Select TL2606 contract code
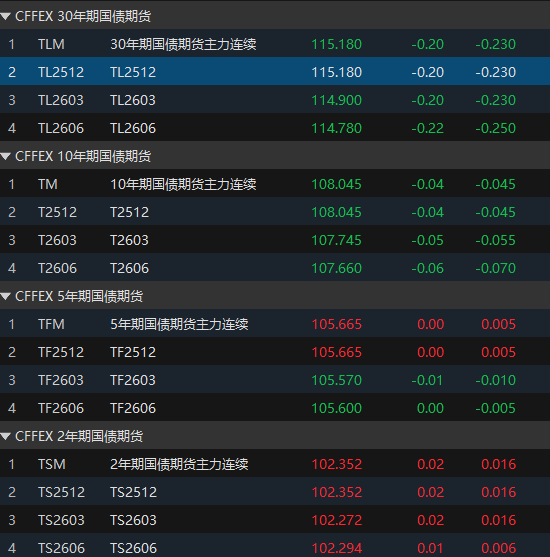This screenshot has width=550, height=557. tap(61, 128)
